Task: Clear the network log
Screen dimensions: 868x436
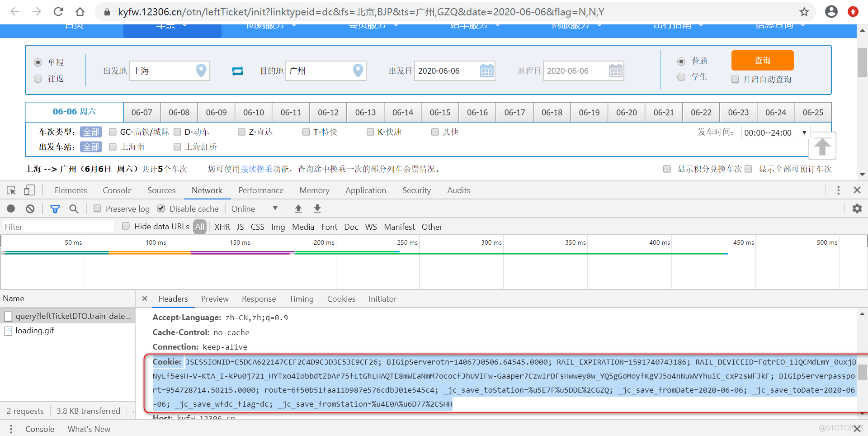Action: pyautogui.click(x=30, y=209)
